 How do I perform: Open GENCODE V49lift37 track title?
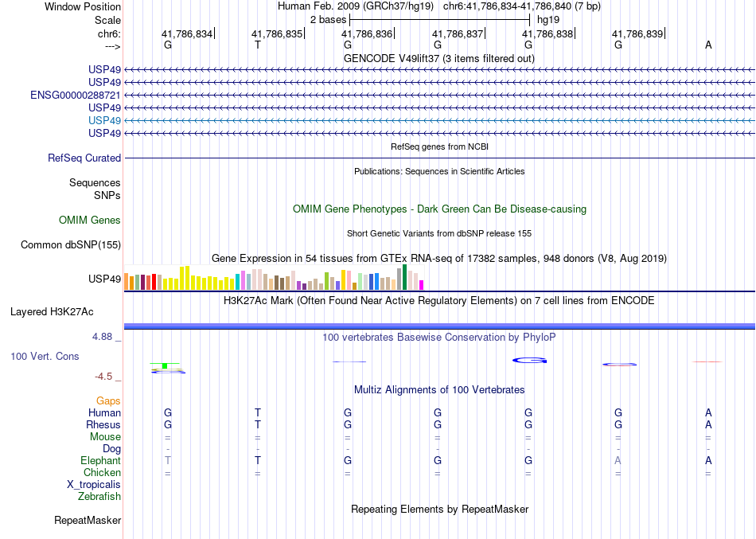pyautogui.click(x=438, y=58)
